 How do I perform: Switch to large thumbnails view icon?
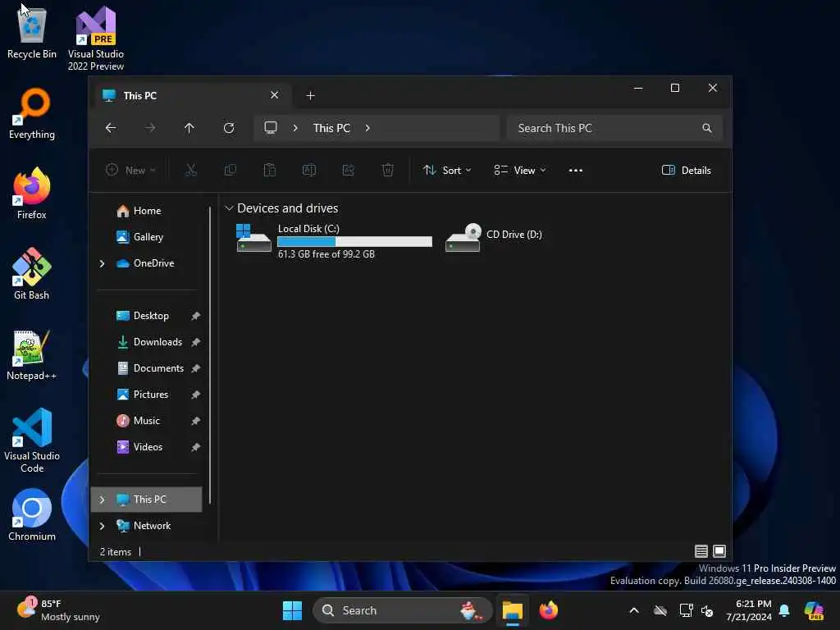[719, 550]
